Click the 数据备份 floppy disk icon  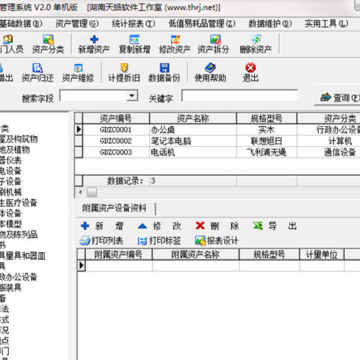[x=164, y=68]
